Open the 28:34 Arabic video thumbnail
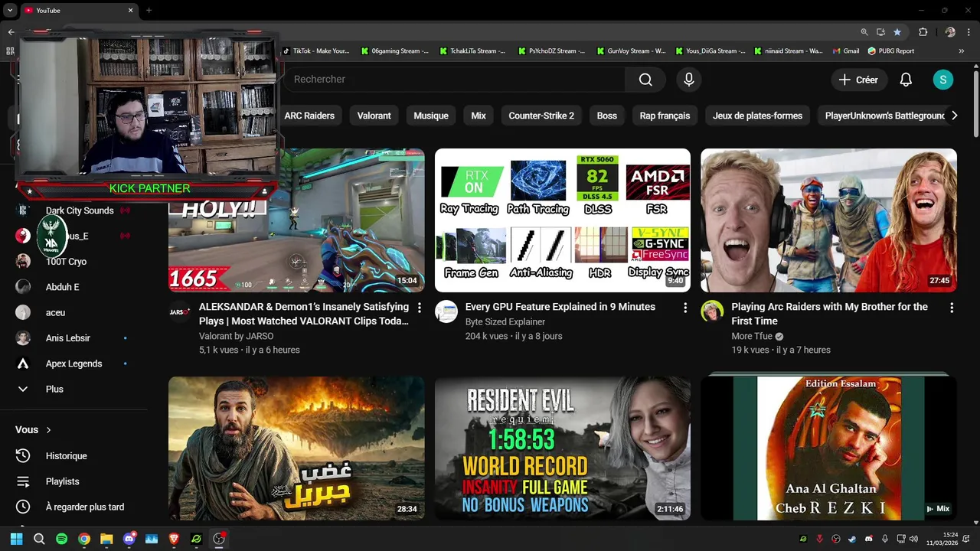 pos(296,448)
